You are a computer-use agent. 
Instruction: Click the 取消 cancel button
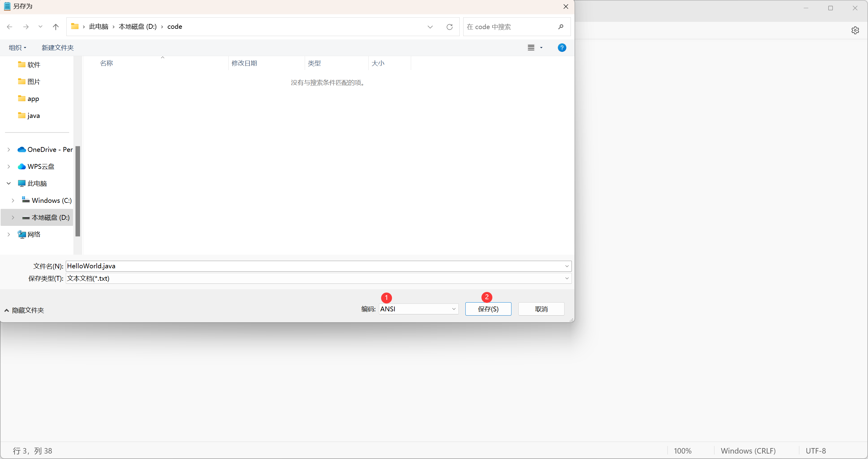click(542, 309)
